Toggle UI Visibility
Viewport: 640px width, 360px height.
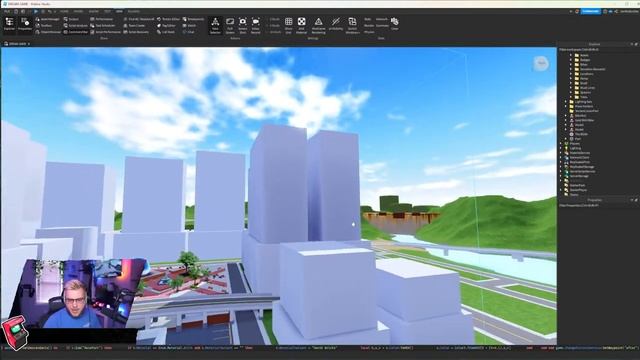pyautogui.click(x=336, y=25)
